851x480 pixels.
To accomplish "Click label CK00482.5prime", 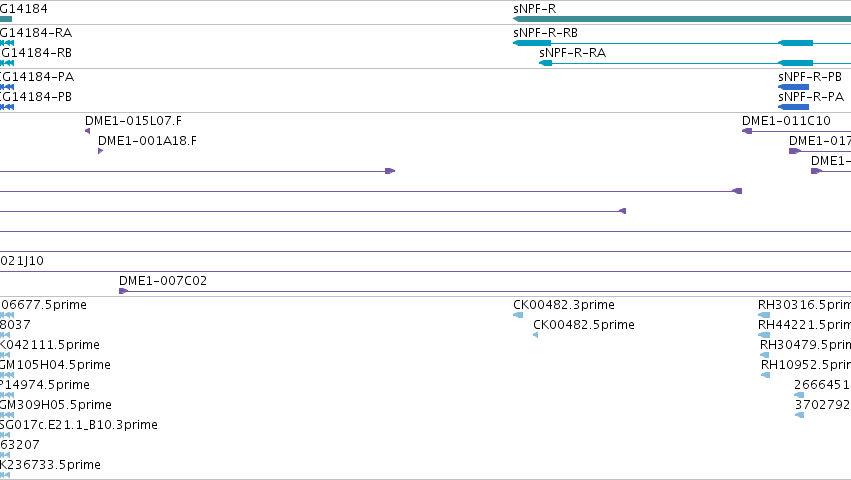I will click(x=584, y=325).
